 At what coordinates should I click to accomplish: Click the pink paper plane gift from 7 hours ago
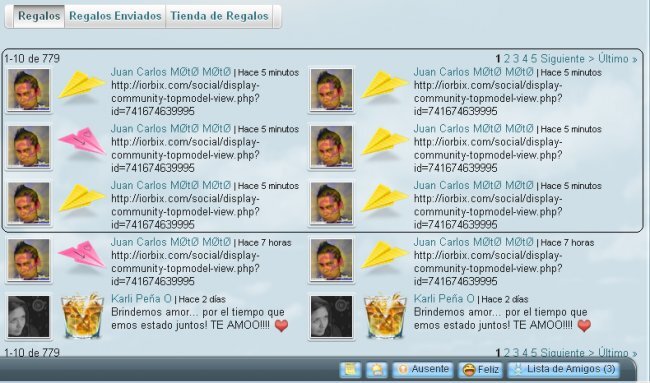82,255
